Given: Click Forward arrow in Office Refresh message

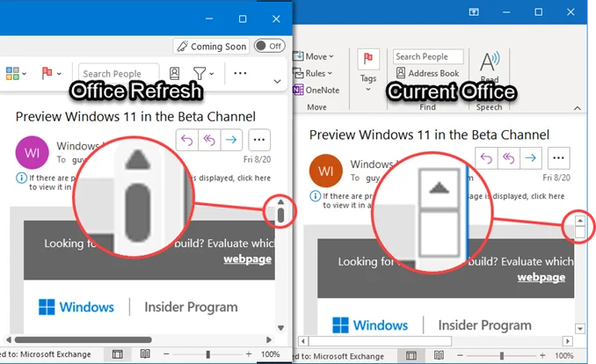Looking at the screenshot, I should (x=231, y=140).
